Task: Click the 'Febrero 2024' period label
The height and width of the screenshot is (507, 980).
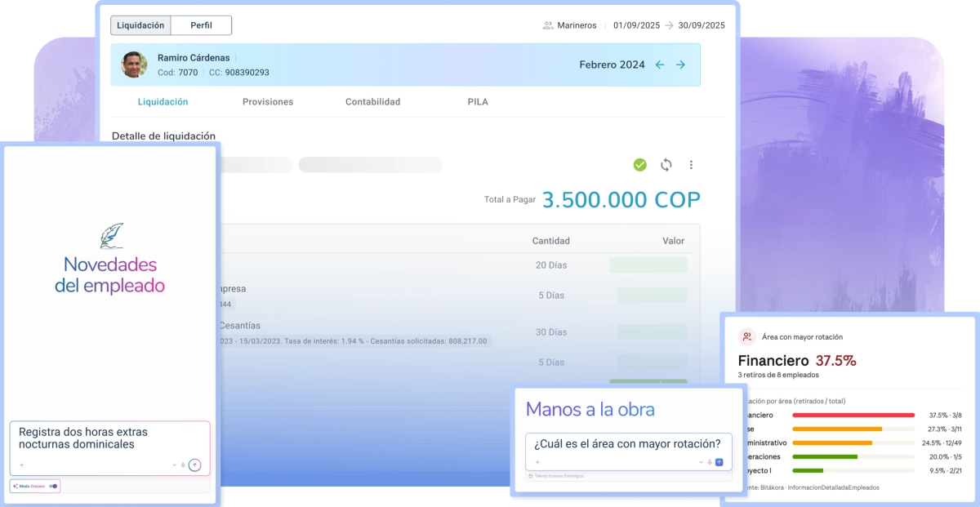Action: [x=612, y=64]
